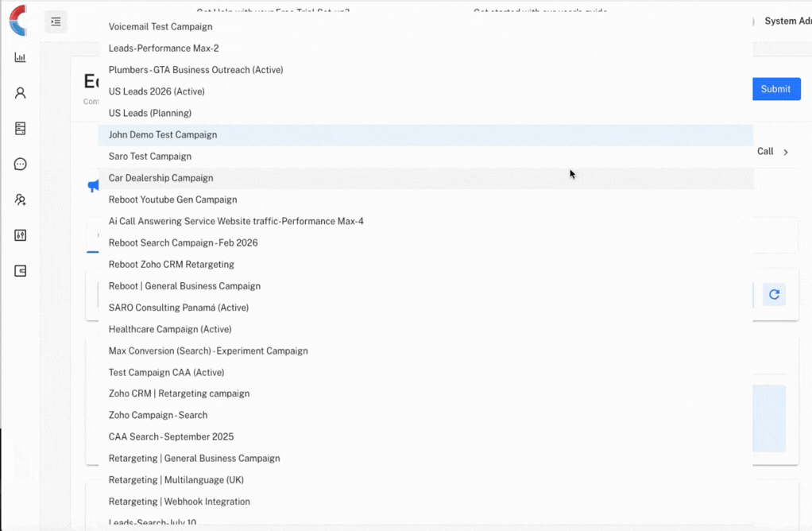This screenshot has height=531, width=812.
Task: Click the contacts group sidebar icon
Action: tap(21, 200)
